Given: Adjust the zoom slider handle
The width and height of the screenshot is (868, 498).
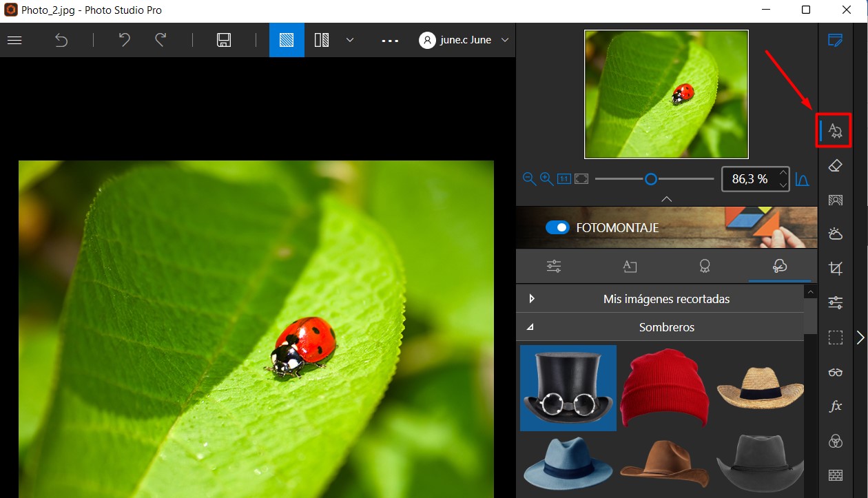Looking at the screenshot, I should pos(651,179).
